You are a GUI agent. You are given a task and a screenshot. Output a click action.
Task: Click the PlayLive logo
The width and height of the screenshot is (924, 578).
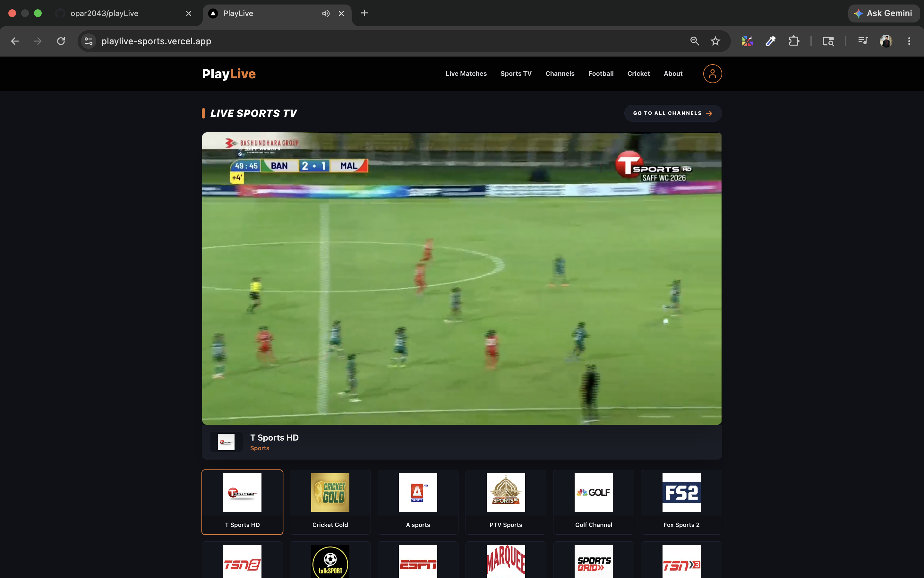[229, 74]
